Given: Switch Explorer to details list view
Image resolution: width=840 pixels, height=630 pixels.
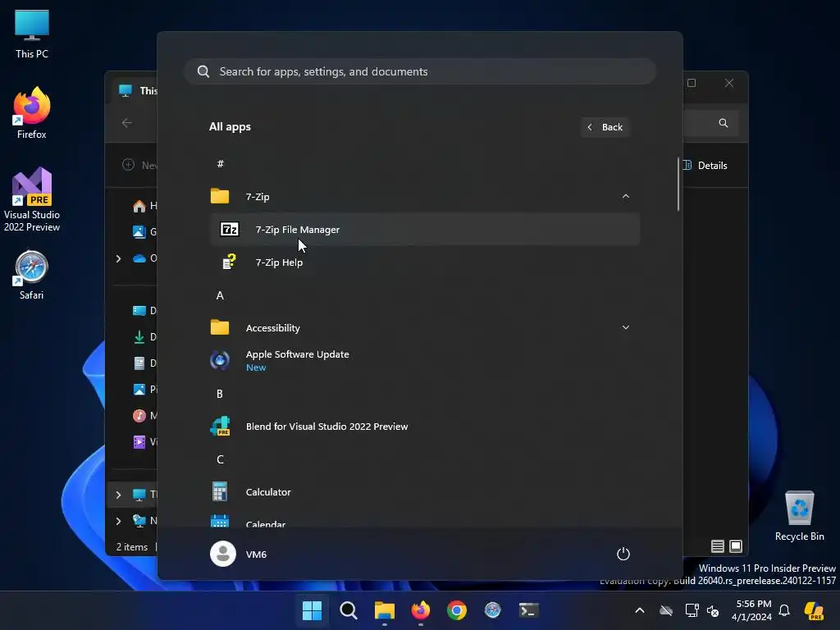Looking at the screenshot, I should tap(717, 546).
